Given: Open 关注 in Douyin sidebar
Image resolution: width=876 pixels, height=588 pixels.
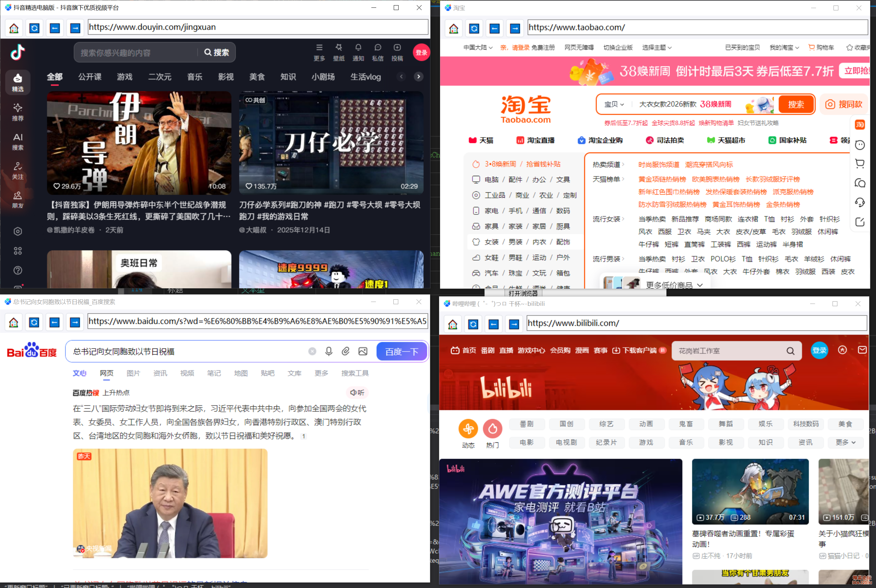Looking at the screenshot, I should 18,171.
